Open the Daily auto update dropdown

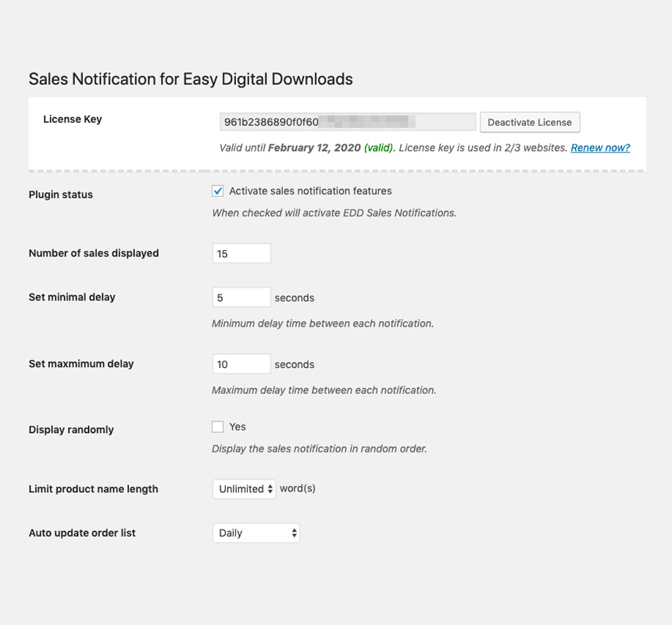[256, 533]
